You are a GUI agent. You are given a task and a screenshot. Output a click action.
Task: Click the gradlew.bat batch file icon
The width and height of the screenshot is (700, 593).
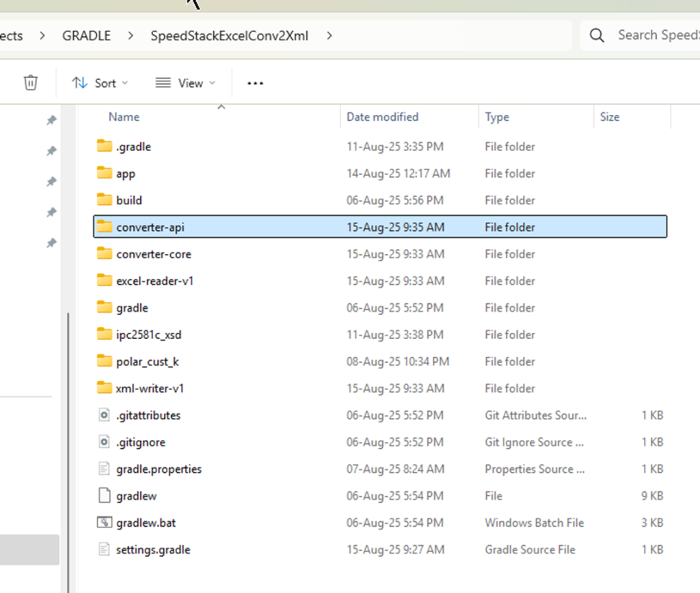[104, 523]
